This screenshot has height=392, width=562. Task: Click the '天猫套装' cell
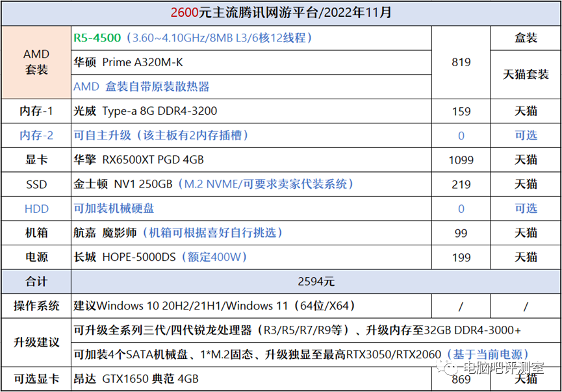(x=526, y=75)
